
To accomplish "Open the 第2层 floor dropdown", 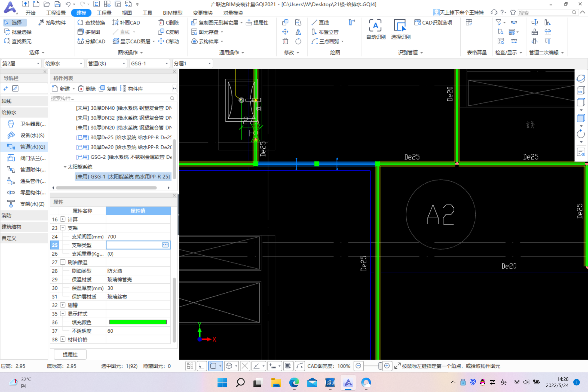I will point(21,64).
